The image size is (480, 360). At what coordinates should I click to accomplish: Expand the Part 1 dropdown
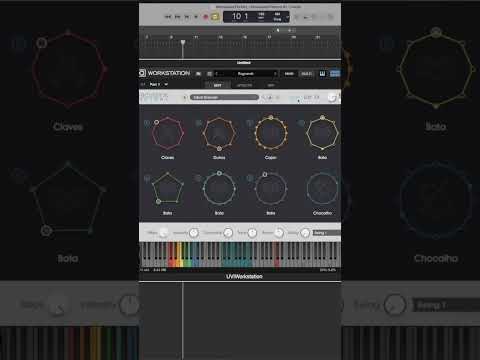[x=159, y=85]
